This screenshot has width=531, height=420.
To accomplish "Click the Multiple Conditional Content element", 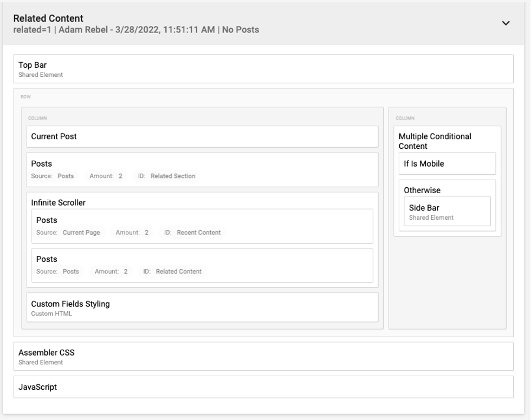I will click(x=435, y=141).
